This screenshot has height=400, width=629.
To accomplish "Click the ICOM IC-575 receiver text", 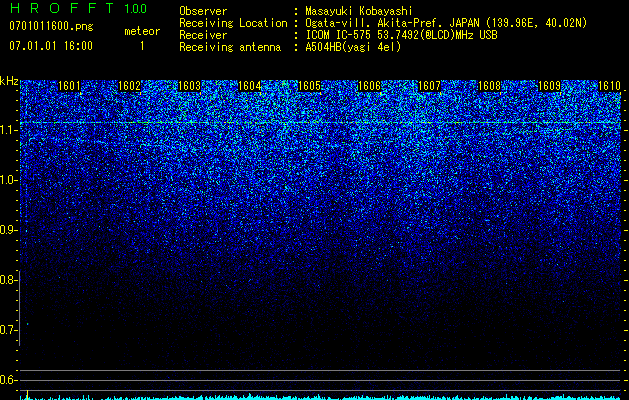I will (401, 35).
